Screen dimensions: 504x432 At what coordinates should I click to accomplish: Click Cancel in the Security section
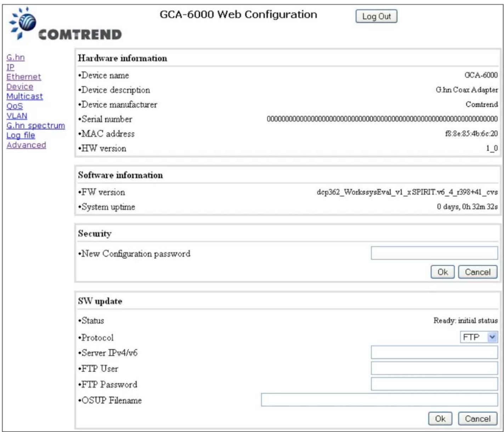tap(477, 272)
